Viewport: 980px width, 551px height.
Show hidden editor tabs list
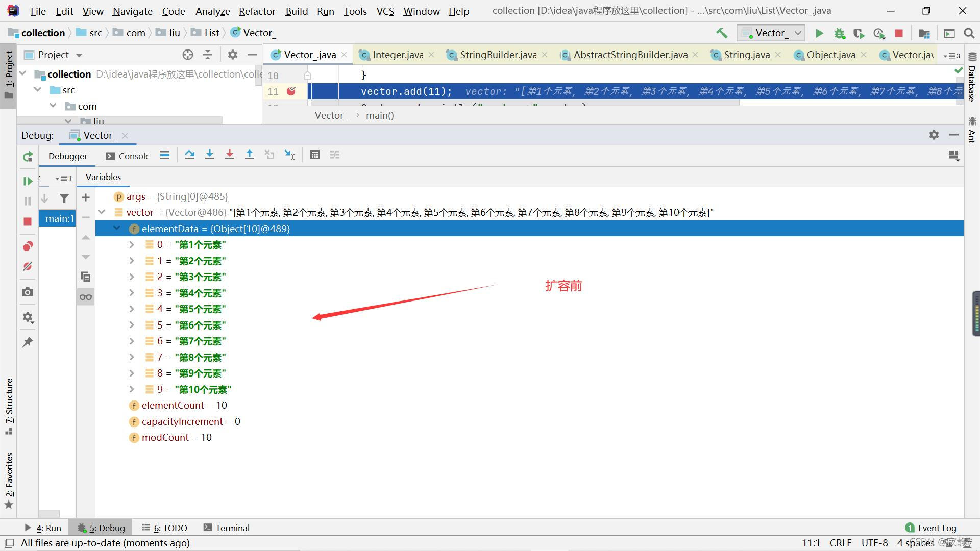952,55
